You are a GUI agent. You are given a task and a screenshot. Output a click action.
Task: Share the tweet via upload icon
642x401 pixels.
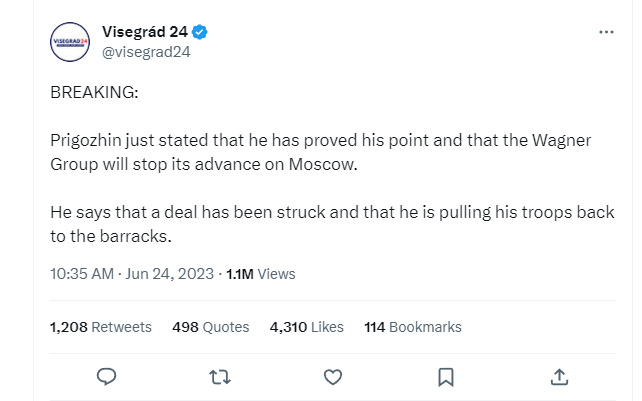[560, 376]
